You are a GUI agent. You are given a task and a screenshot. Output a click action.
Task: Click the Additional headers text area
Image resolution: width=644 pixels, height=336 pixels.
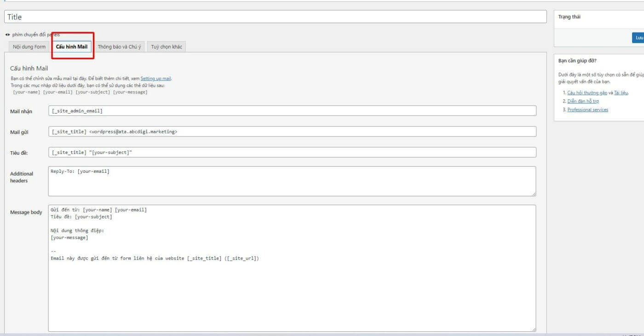point(292,181)
